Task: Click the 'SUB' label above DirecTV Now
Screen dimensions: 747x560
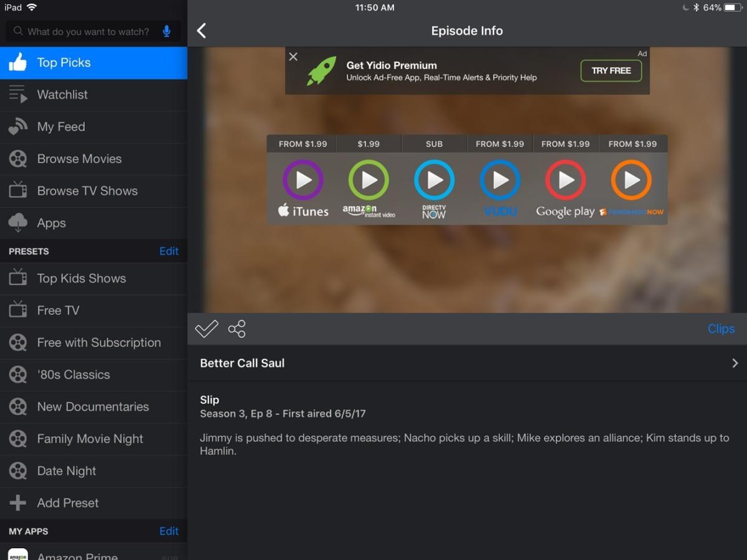Action: coord(434,144)
